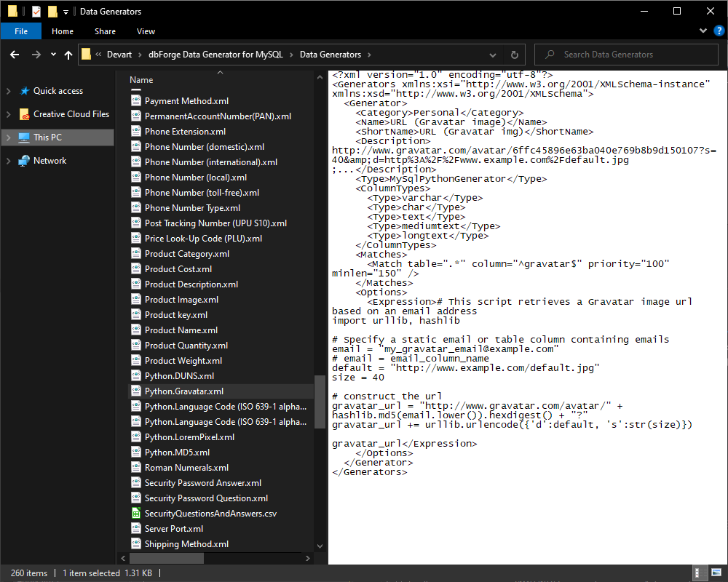
Task: Click the Back navigation arrow
Action: click(15, 55)
